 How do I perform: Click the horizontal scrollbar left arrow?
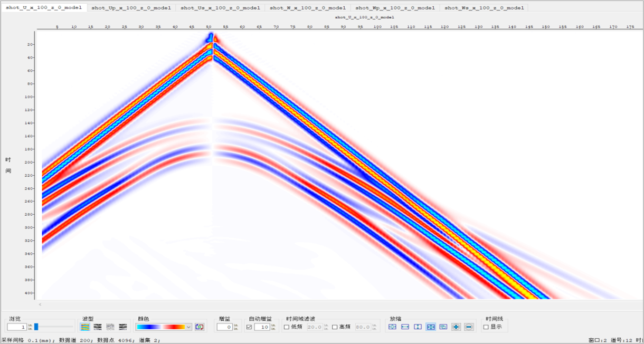[x=40, y=304]
